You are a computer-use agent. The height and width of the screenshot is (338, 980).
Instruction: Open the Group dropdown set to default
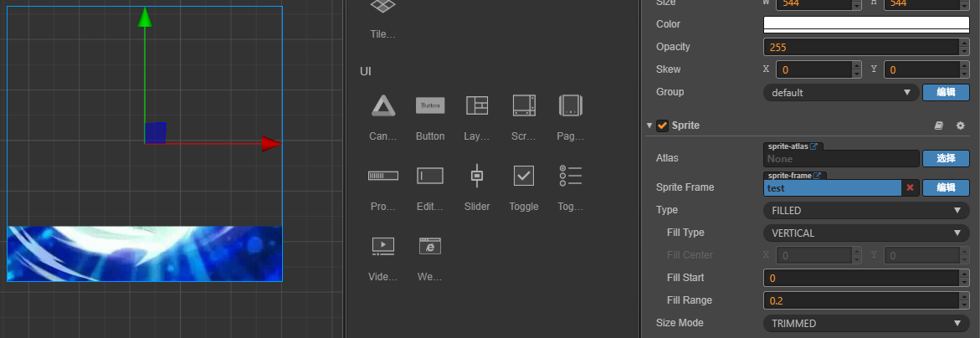840,92
